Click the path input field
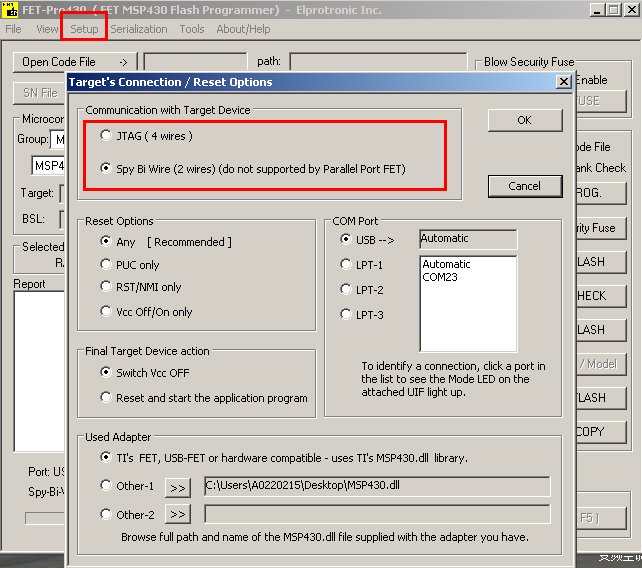Screen dimensions: 642x568 pos(378,62)
